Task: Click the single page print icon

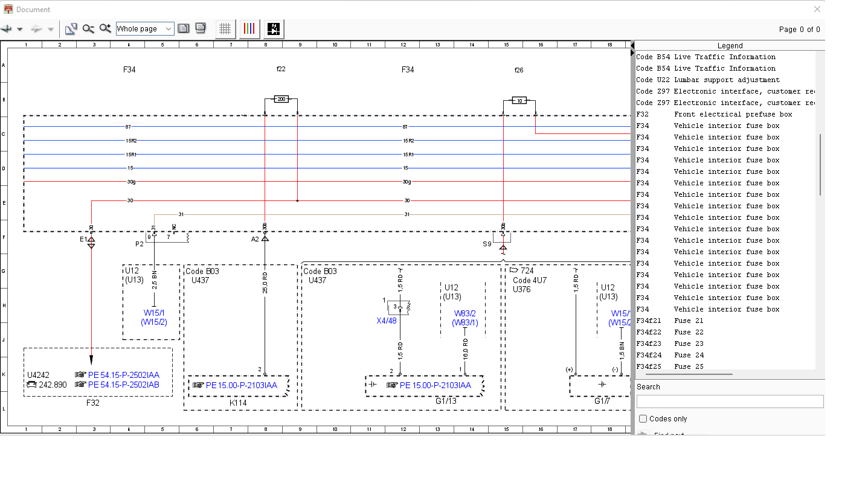Action: click(x=184, y=28)
